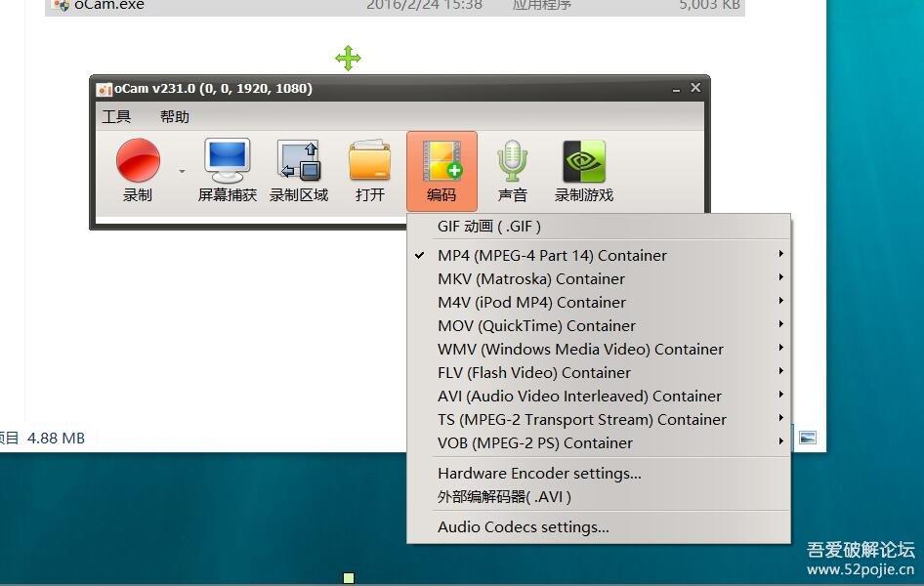Click the oCam title bar app icon
The width and height of the screenshot is (924, 586).
coord(104,90)
